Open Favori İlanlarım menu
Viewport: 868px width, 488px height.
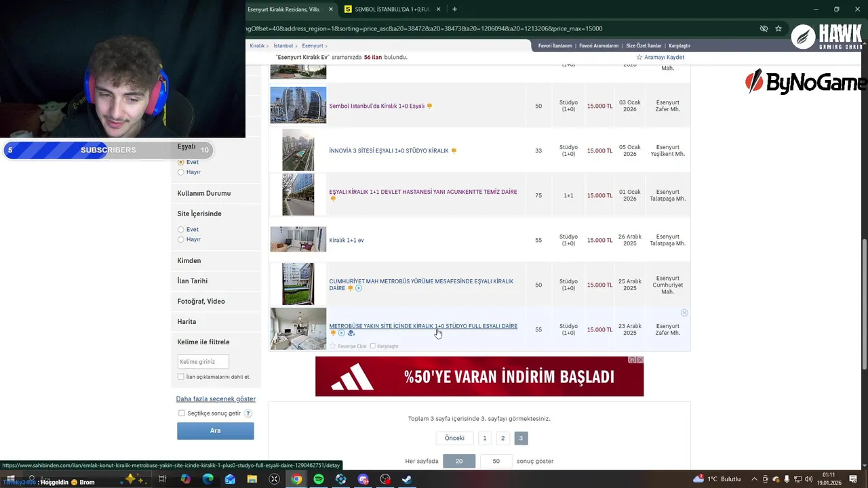[x=555, y=46]
